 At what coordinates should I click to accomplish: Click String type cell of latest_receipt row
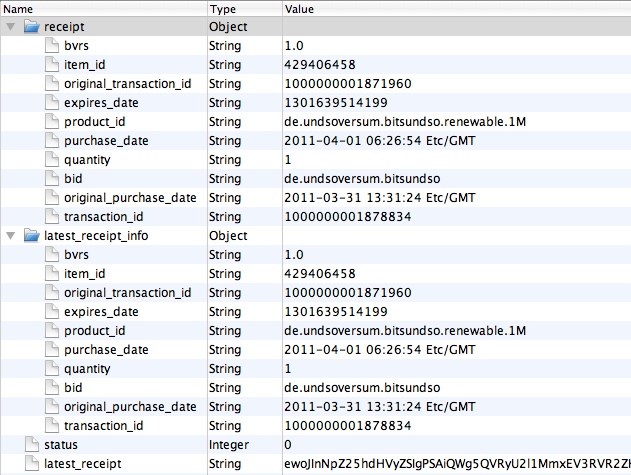225,463
